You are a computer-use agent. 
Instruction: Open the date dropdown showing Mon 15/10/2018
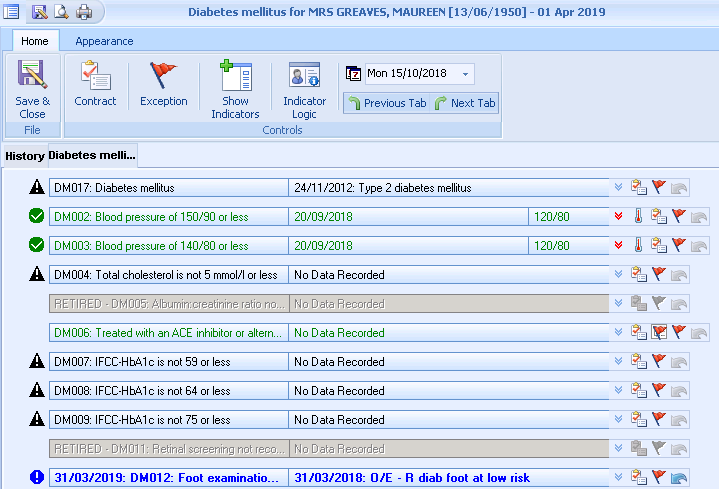pos(465,74)
